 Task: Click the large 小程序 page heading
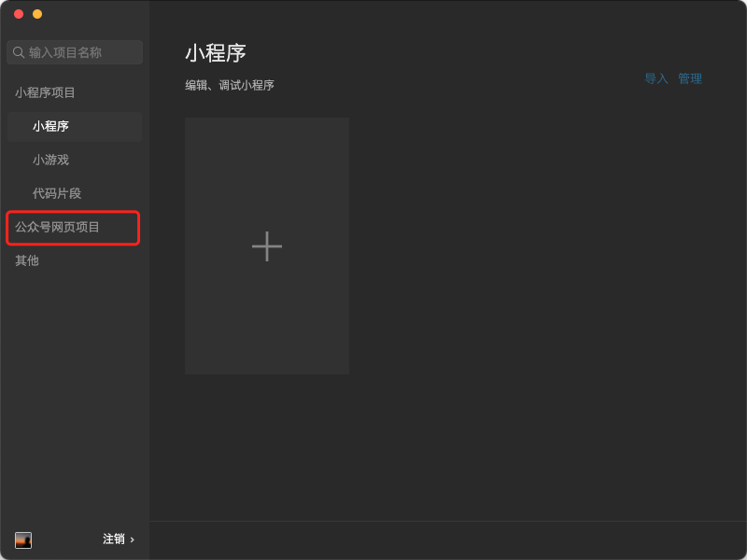point(216,53)
